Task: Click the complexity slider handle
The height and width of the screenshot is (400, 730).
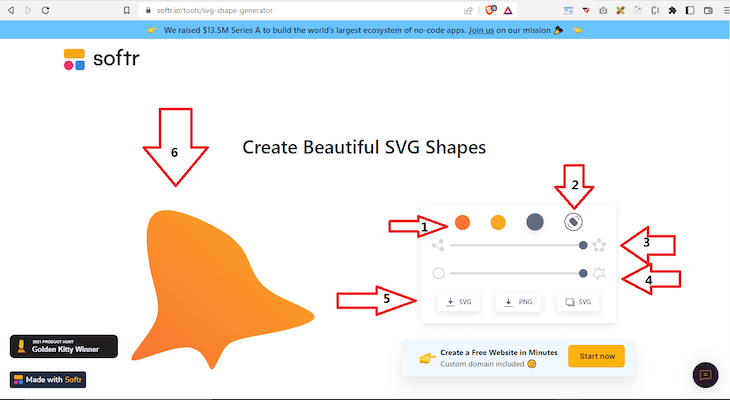Action: point(583,245)
